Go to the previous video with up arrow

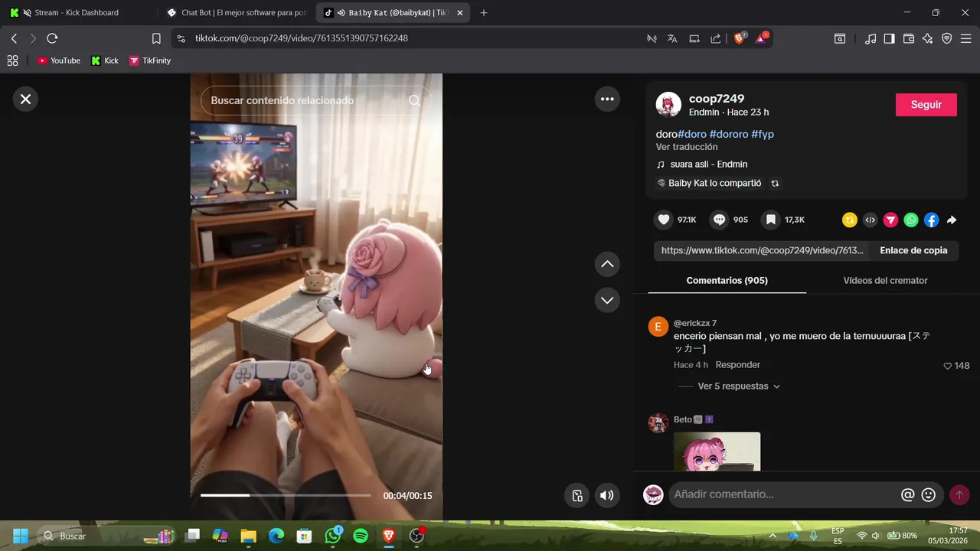pos(607,264)
